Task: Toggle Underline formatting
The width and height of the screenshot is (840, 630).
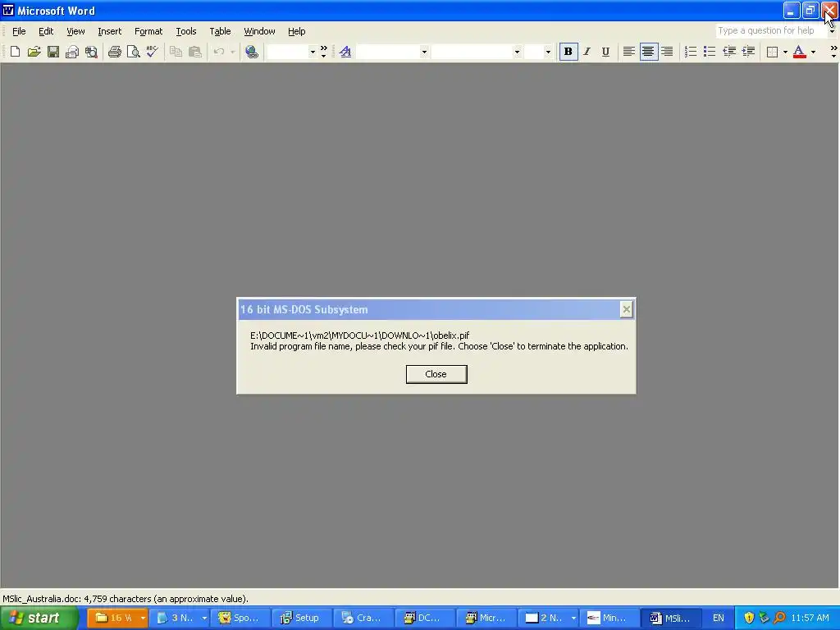Action: [x=605, y=52]
